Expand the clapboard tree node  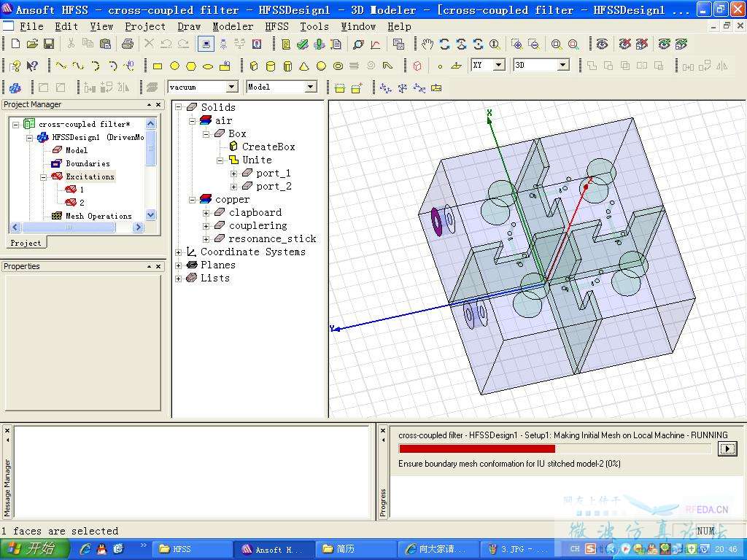coord(206,213)
